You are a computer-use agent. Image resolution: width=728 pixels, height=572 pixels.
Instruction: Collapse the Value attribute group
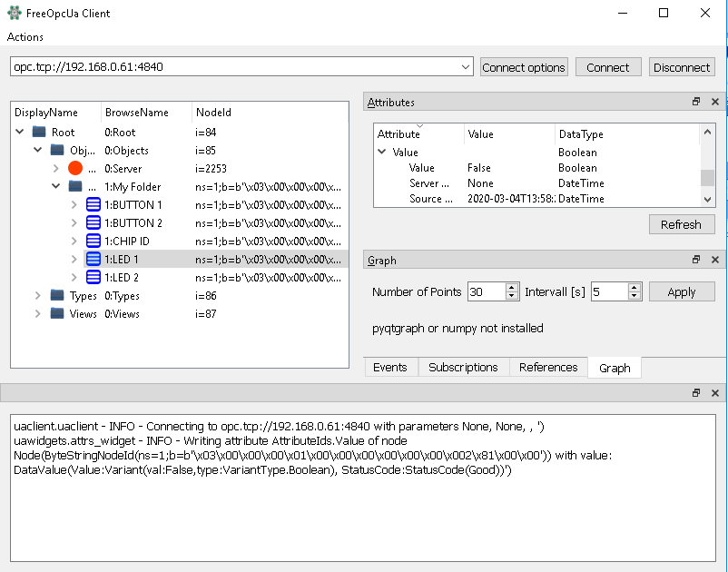[x=381, y=152]
